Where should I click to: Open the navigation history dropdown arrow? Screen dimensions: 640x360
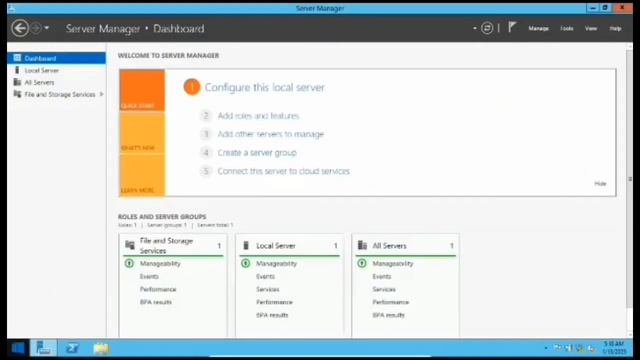pos(47,28)
